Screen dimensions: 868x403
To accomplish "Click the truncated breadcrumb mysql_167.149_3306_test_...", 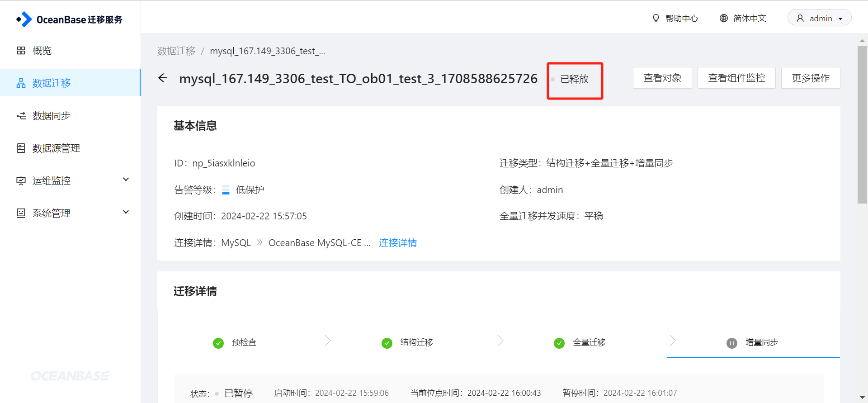I will coord(268,51).
